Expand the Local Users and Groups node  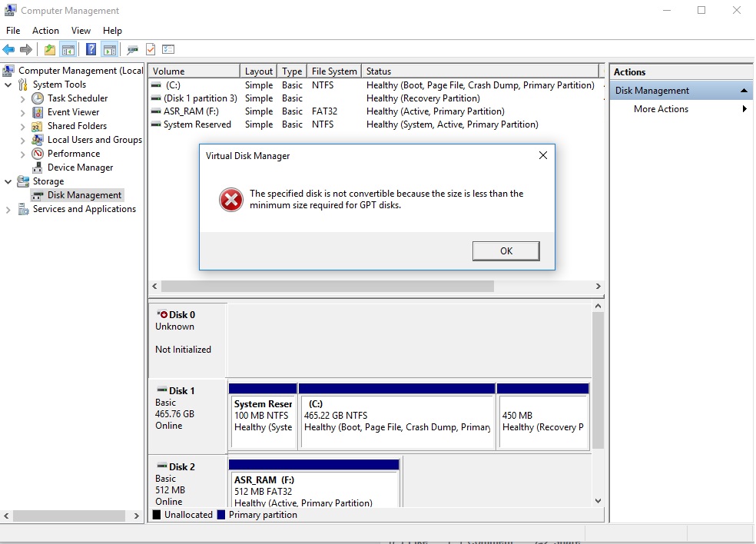22,141
